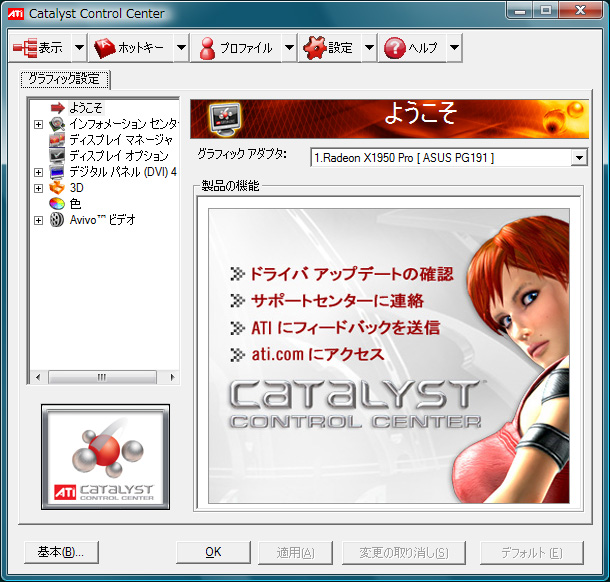Click tree scrollbar right arrow

172,377
